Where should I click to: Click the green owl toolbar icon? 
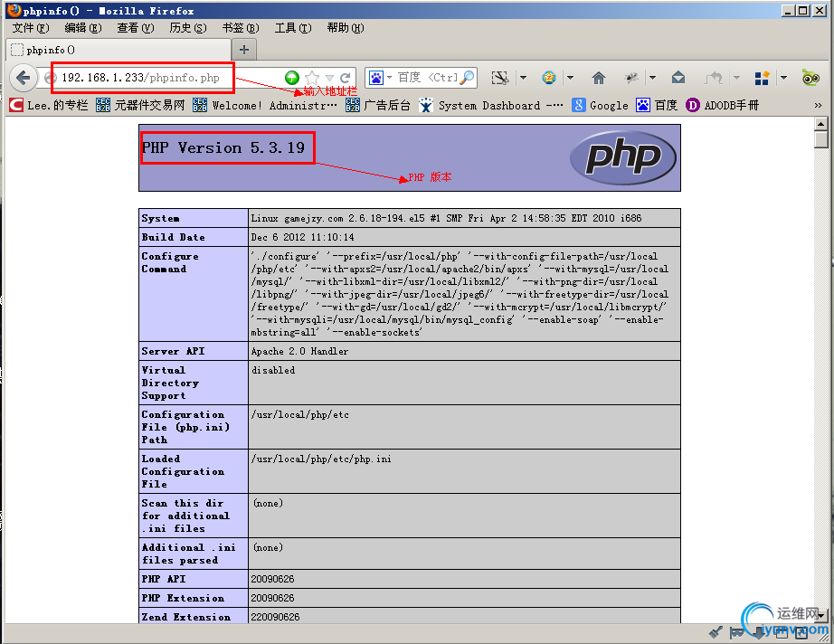(x=810, y=78)
